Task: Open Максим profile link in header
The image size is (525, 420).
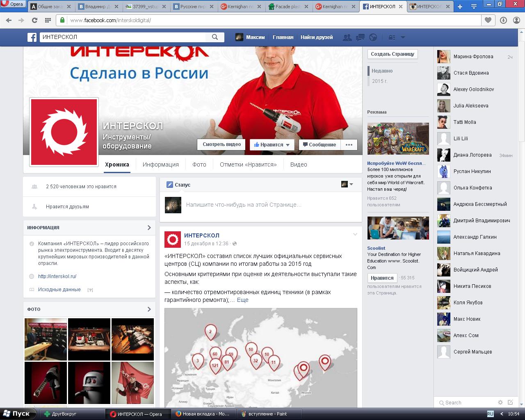Action: click(250, 37)
